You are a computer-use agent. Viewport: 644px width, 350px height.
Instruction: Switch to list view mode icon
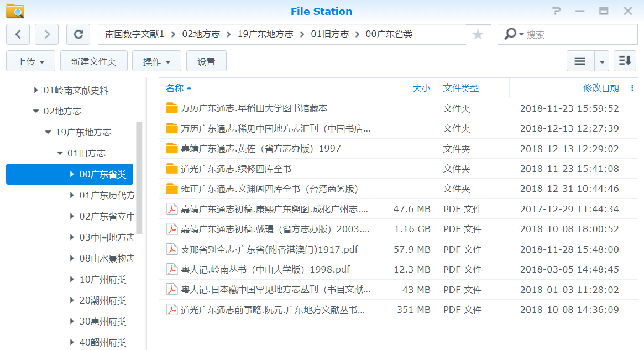580,61
